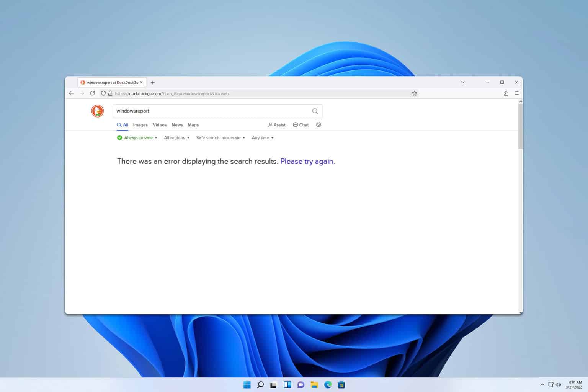Open the browser hamburger menu

(x=517, y=93)
